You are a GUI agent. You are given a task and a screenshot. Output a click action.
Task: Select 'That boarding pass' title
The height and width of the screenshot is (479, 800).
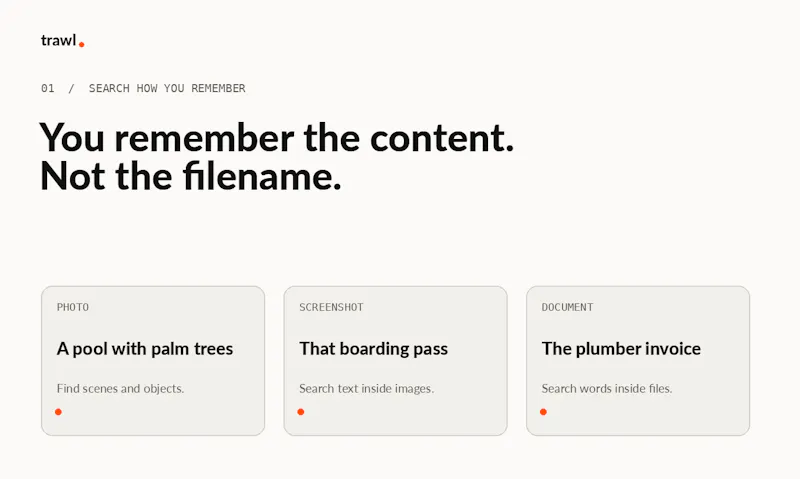373,349
